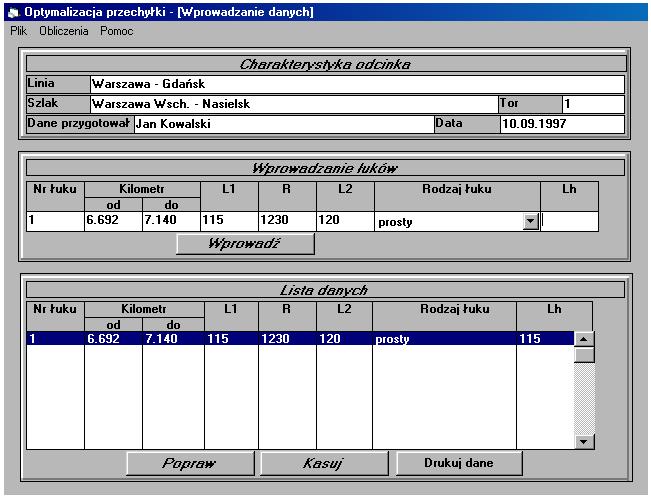
Task: Click the Linia label
Action: click(58, 83)
